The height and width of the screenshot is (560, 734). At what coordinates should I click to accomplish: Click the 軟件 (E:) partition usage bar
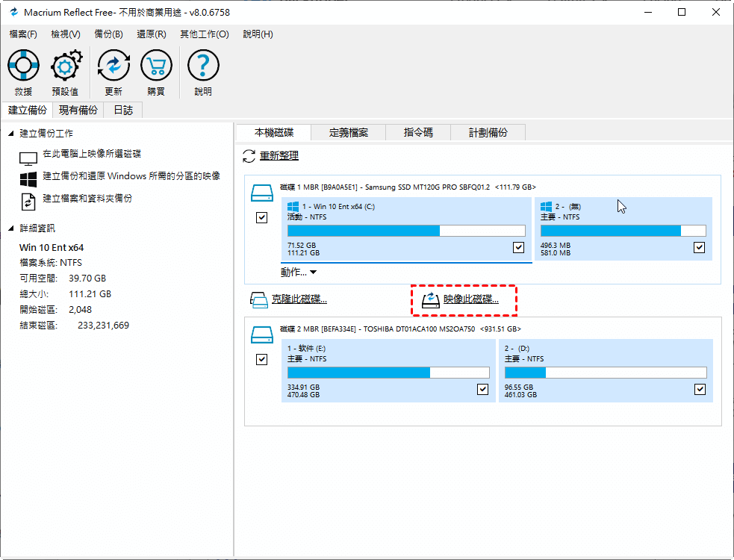point(388,373)
